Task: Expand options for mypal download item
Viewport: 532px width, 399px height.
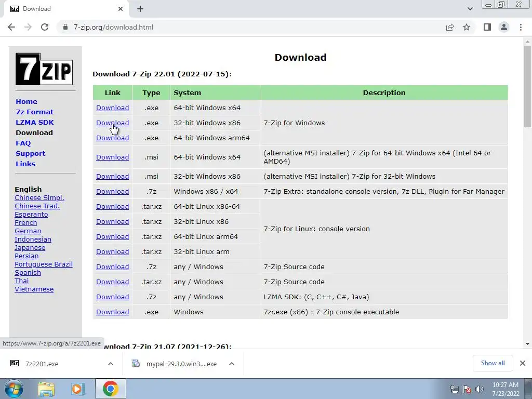Action: tap(232, 364)
